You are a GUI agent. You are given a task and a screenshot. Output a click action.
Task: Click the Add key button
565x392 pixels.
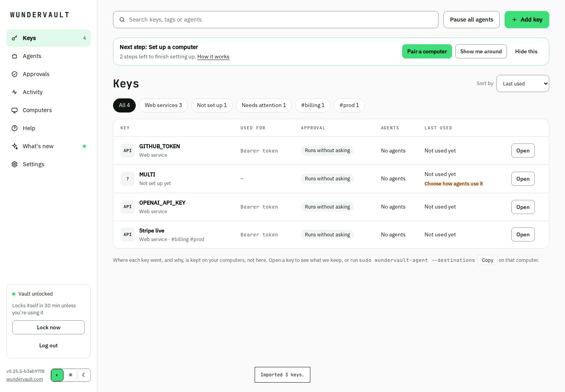[x=527, y=20]
